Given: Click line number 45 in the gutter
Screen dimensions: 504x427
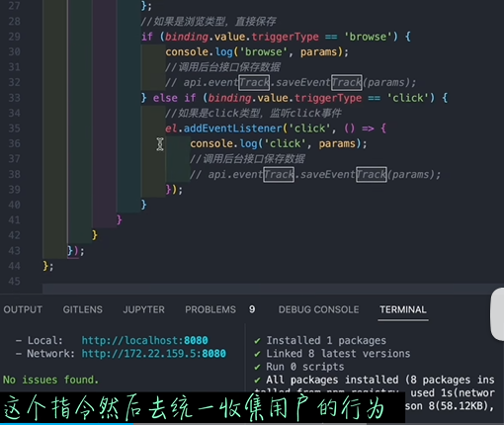Looking at the screenshot, I should click(14, 282).
